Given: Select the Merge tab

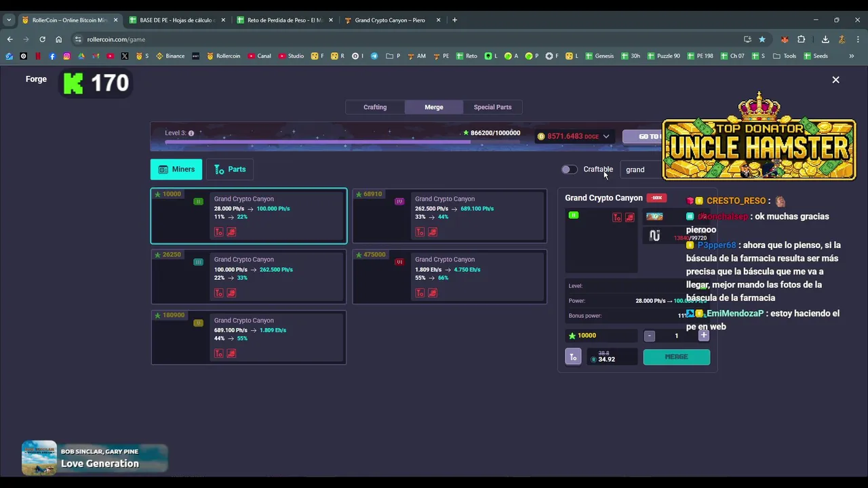Looking at the screenshot, I should (434, 107).
